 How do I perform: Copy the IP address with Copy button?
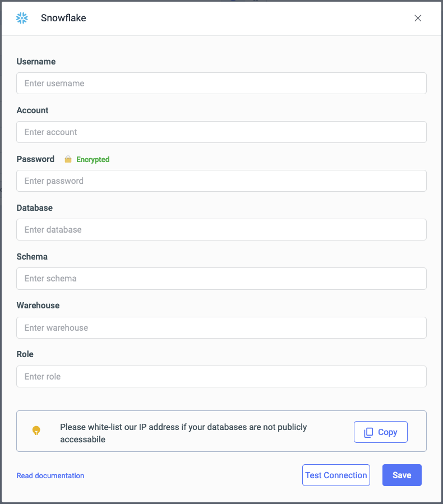point(380,432)
